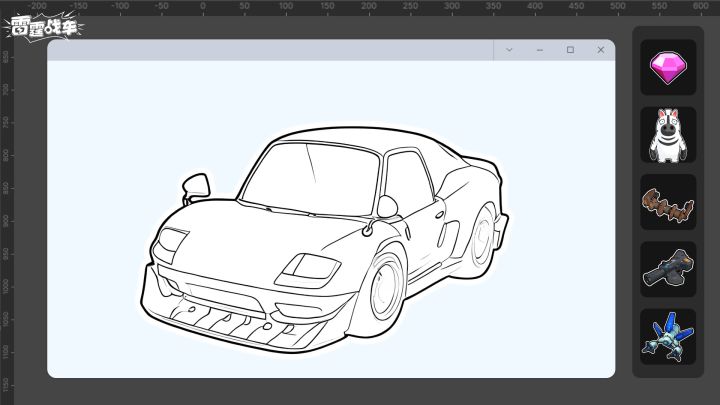Select the zebra character icon

668,135
